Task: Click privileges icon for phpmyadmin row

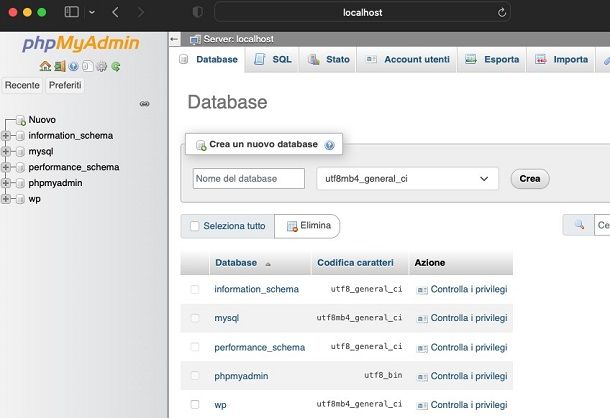Action: [422, 377]
